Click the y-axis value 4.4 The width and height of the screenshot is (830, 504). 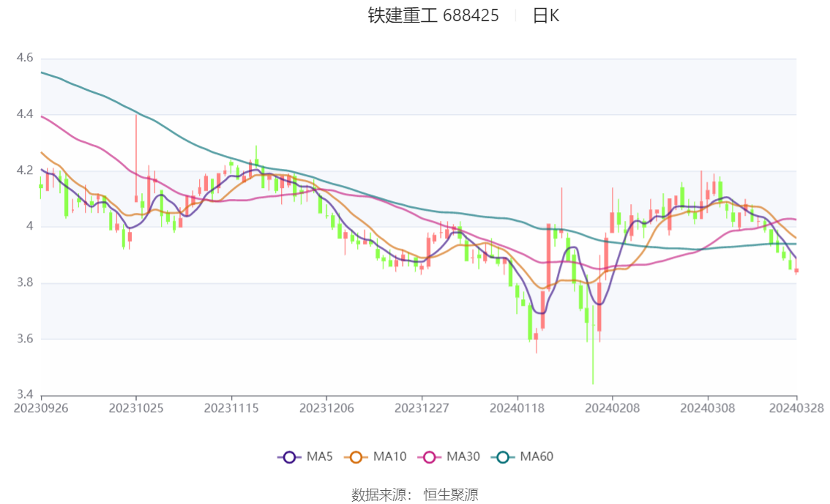25,114
